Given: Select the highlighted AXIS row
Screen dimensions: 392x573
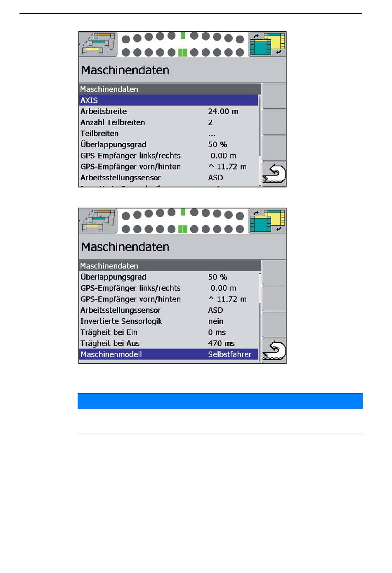Looking at the screenshot, I should coord(168,100).
